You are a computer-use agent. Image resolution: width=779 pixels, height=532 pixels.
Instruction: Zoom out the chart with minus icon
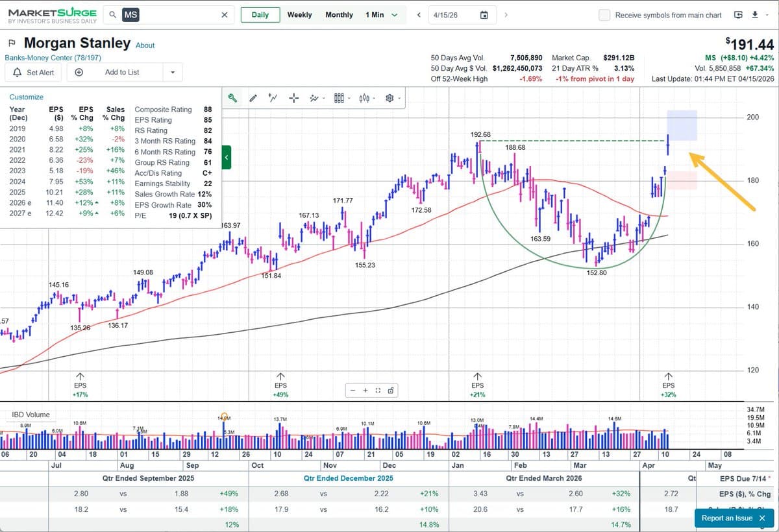tap(352, 390)
